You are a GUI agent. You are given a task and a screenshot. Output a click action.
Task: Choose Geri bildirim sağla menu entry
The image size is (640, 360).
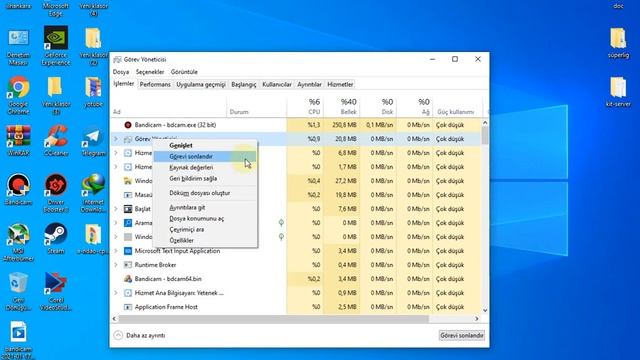[x=205, y=178]
